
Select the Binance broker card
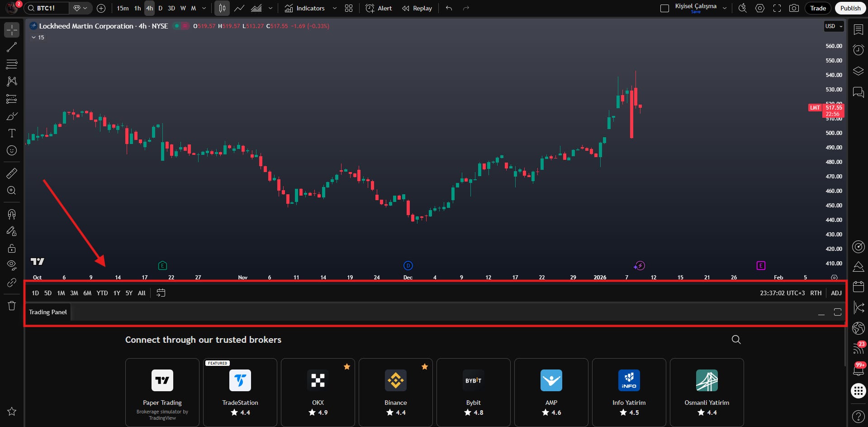pyautogui.click(x=396, y=392)
